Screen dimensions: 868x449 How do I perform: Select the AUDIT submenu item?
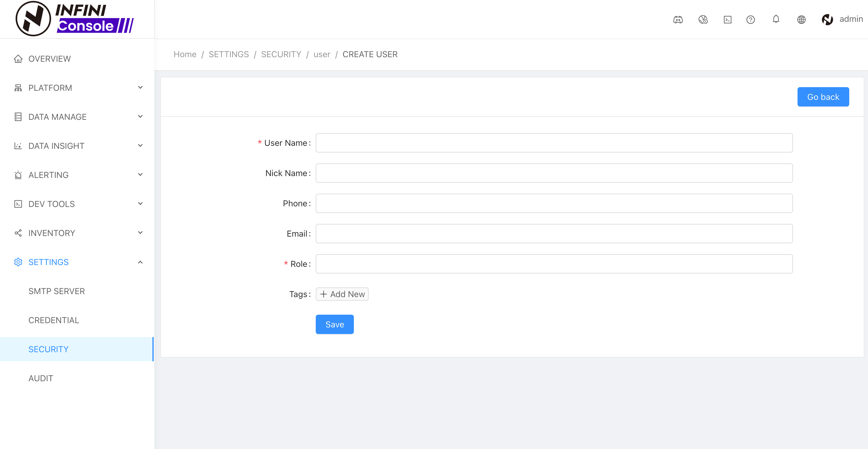(x=41, y=378)
